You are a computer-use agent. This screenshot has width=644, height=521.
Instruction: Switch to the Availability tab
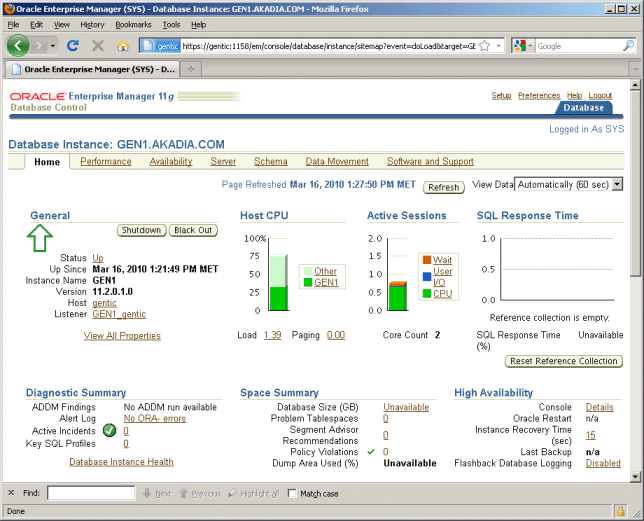coord(171,161)
